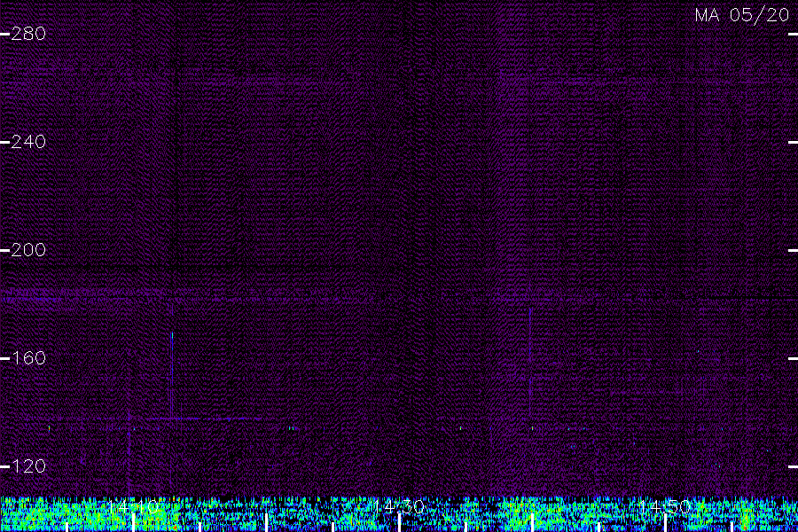Click the 14:30 time axis label
798x532 pixels.
399,506
